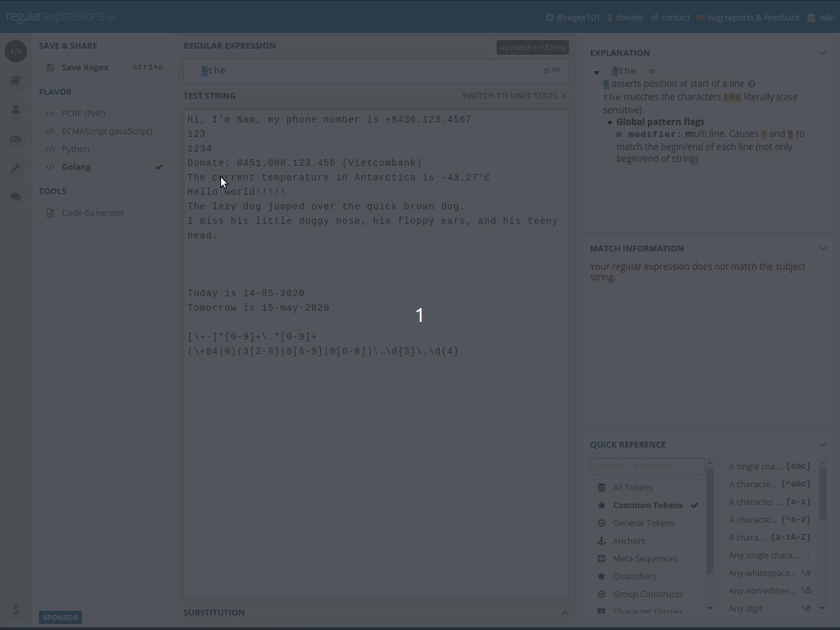Expand the Substitution panel chevron

click(564, 612)
